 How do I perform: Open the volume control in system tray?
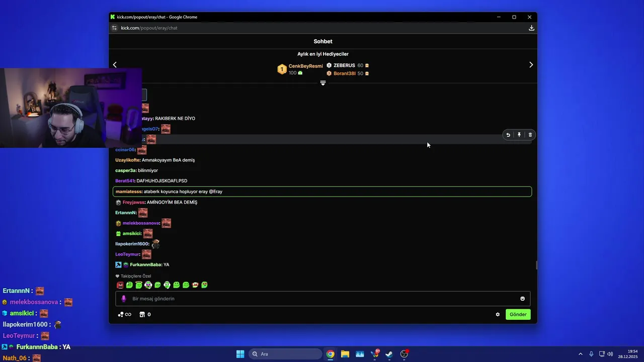coord(610,354)
